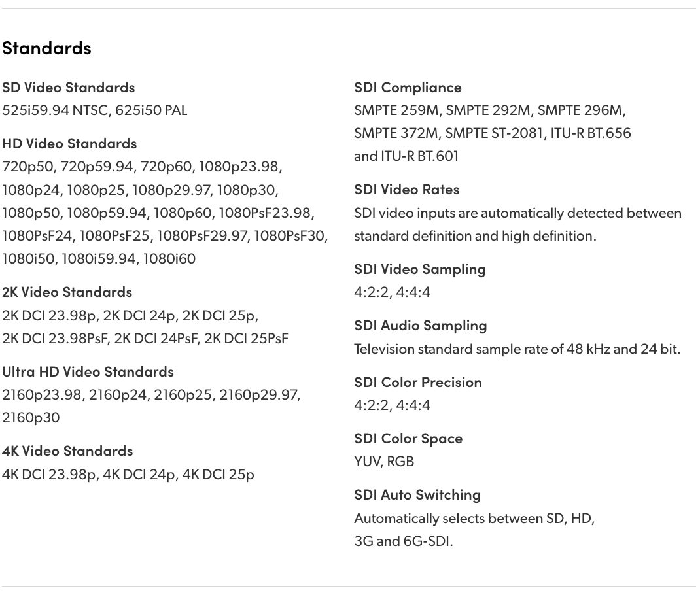Click the 4K DCI frame rates line
The height and width of the screenshot is (595, 700).
(128, 474)
